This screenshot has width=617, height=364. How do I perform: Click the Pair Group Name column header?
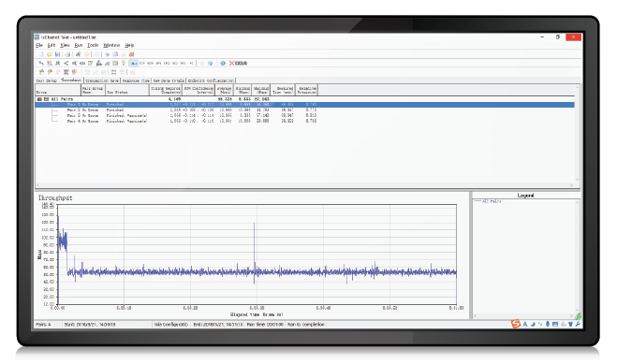[x=93, y=90]
